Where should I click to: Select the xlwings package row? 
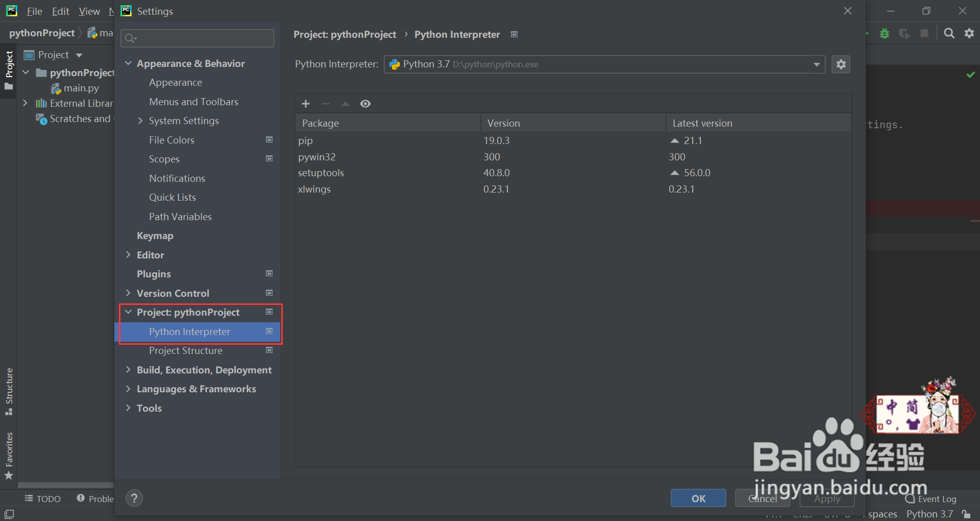click(573, 189)
